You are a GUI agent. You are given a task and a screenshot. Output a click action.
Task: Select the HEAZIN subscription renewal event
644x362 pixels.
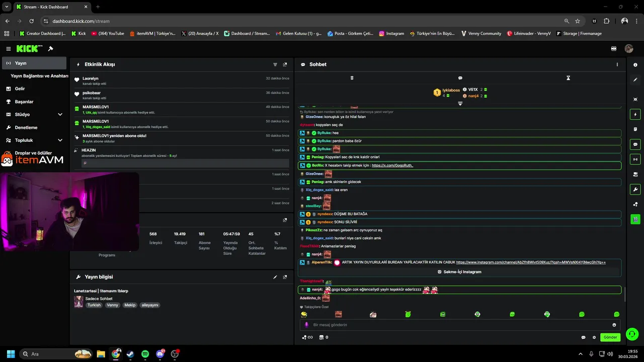coord(182,157)
